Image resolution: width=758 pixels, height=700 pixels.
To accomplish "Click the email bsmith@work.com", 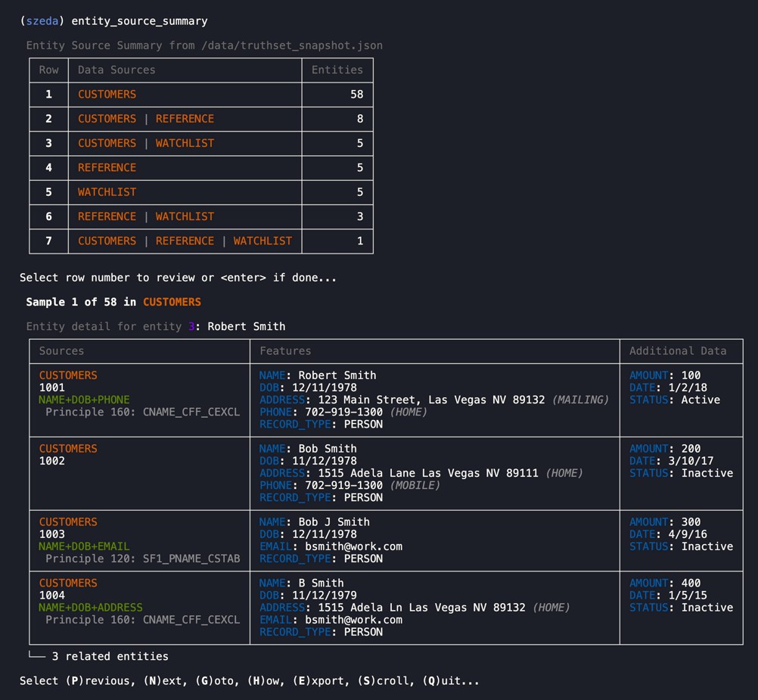I will 356,546.
